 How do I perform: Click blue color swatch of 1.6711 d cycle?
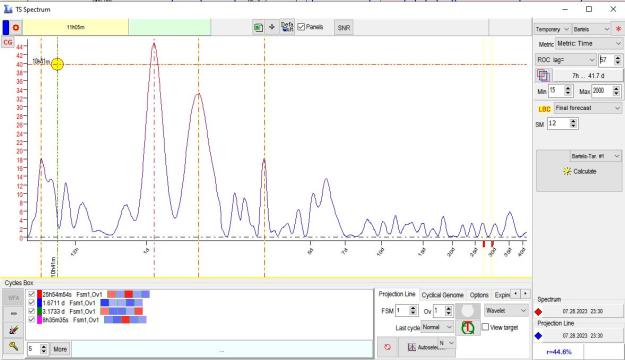point(39,303)
